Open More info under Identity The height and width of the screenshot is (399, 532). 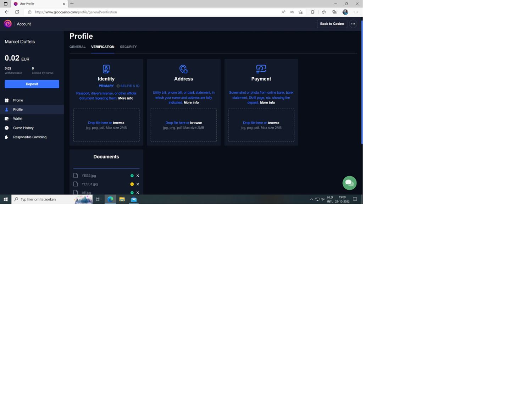pos(126,98)
